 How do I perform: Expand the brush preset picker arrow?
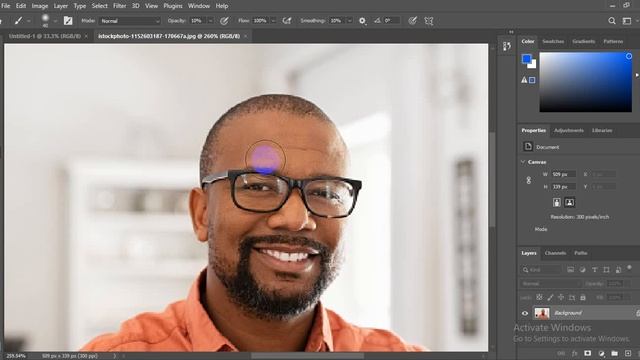tap(55, 21)
